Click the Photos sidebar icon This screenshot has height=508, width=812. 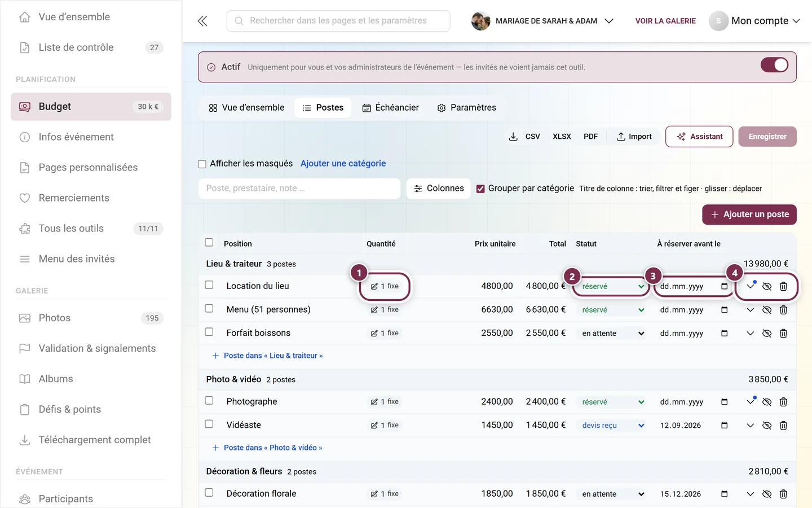pyautogui.click(x=25, y=318)
